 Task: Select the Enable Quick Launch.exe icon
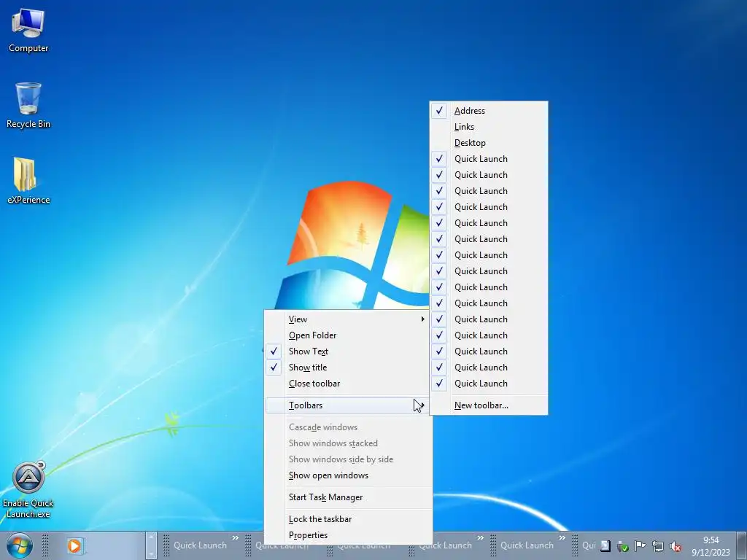click(x=28, y=489)
